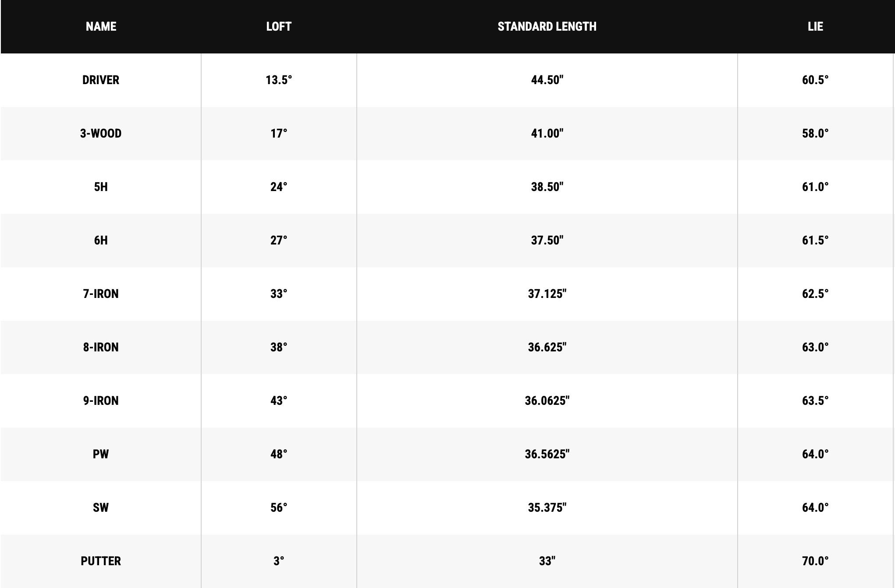
Task: Click the 56° sand wedge loft
Action: [279, 507]
